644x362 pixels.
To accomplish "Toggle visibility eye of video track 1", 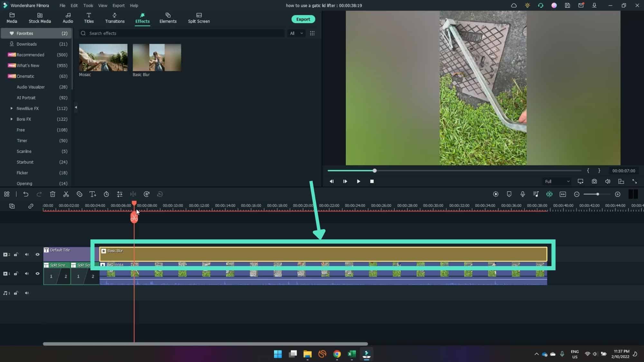I will 37,274.
